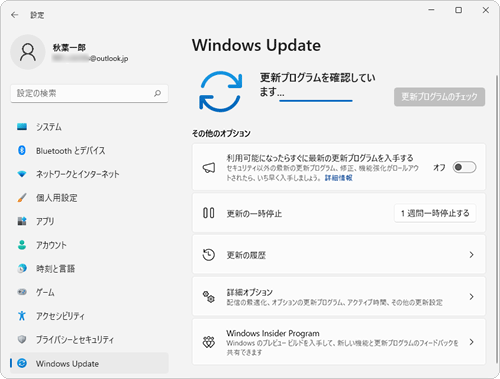Image resolution: width=500 pixels, height=379 pixels.
Task: Open 時刻と言語 settings
Action: coord(89,269)
